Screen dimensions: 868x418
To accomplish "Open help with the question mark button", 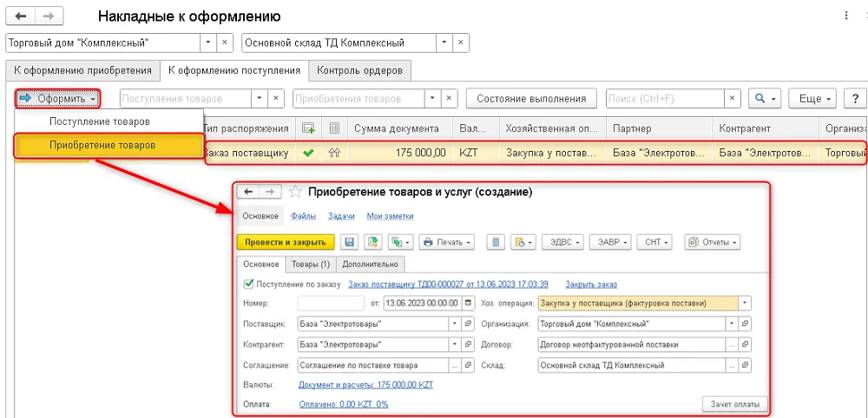I will pos(854,98).
